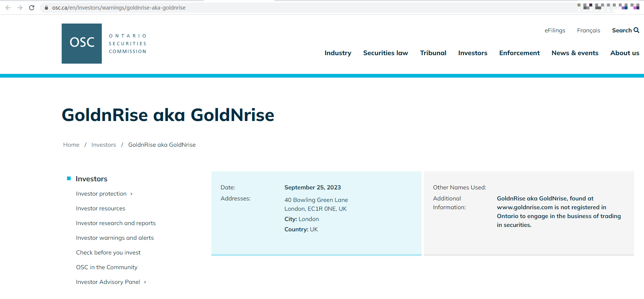644x299 pixels.
Task: Click the GoldnRise aka GoldNrise page heading
Action: 168,115
